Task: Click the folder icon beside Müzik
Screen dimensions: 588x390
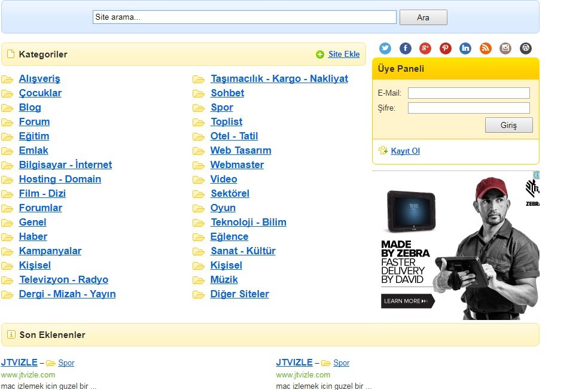Action: [199, 280]
